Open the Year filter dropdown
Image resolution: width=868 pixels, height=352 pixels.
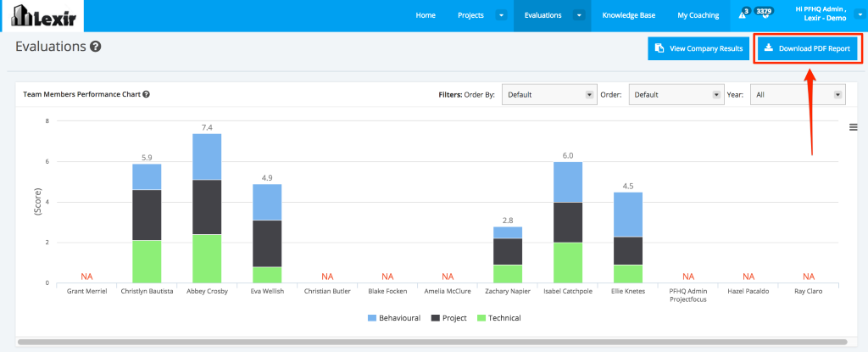[x=798, y=95]
